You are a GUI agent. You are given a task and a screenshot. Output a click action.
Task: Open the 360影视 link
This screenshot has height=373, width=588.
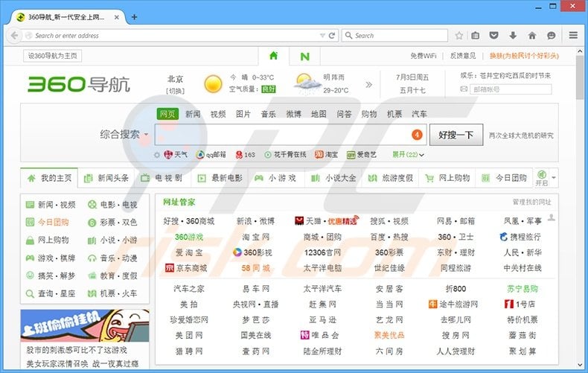coord(252,252)
